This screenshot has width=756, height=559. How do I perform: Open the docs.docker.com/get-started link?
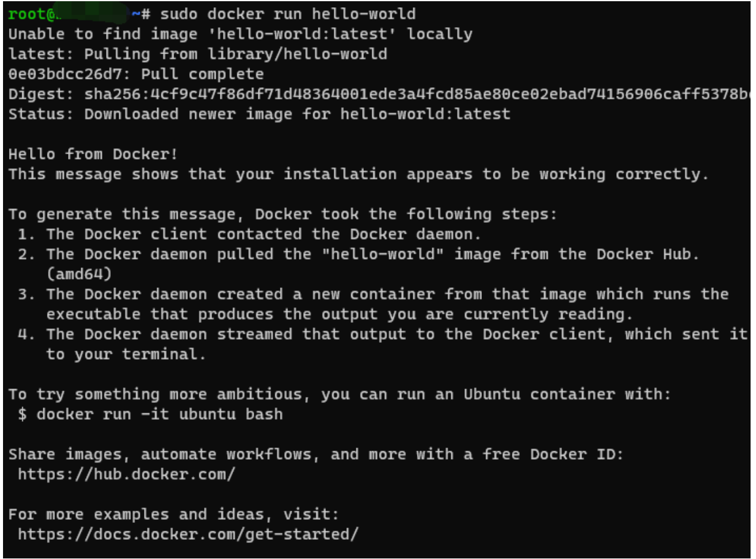(188, 534)
